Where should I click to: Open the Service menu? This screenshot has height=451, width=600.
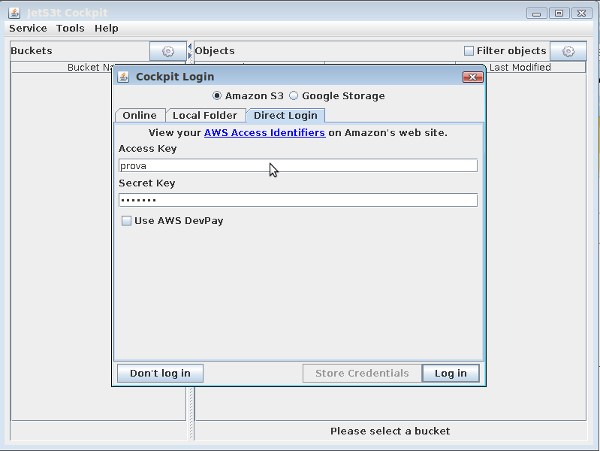pos(28,28)
